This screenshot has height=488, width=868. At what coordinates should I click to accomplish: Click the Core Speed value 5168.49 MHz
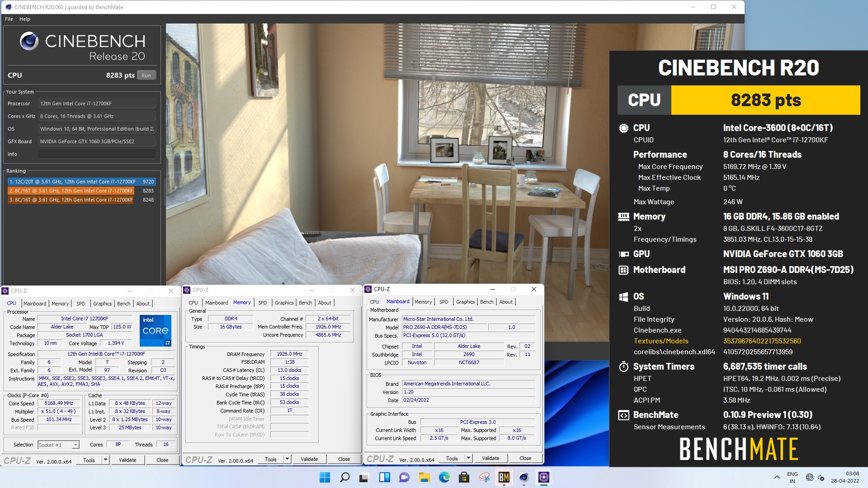click(59, 403)
